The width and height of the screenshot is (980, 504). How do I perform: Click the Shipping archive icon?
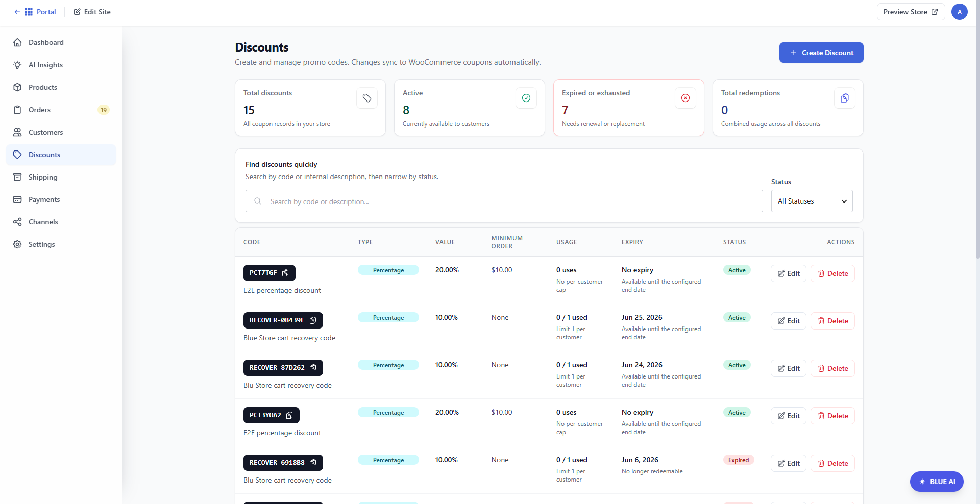click(17, 177)
